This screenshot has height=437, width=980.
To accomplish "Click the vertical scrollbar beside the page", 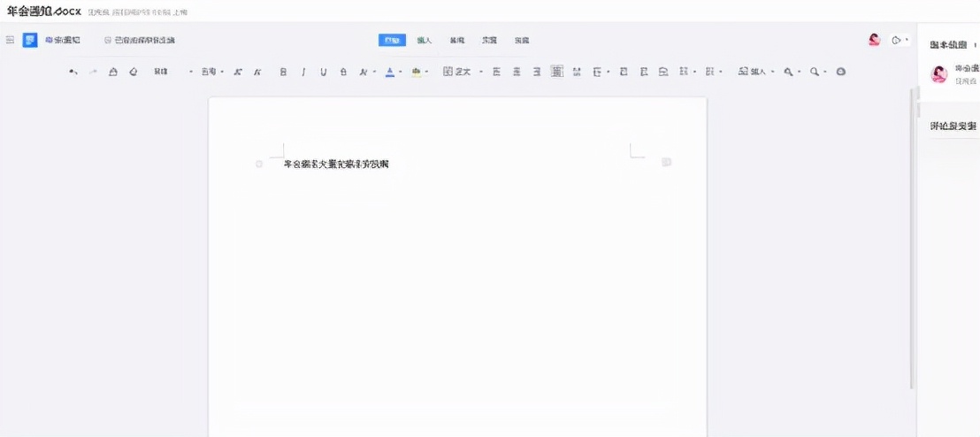I will click(911, 238).
